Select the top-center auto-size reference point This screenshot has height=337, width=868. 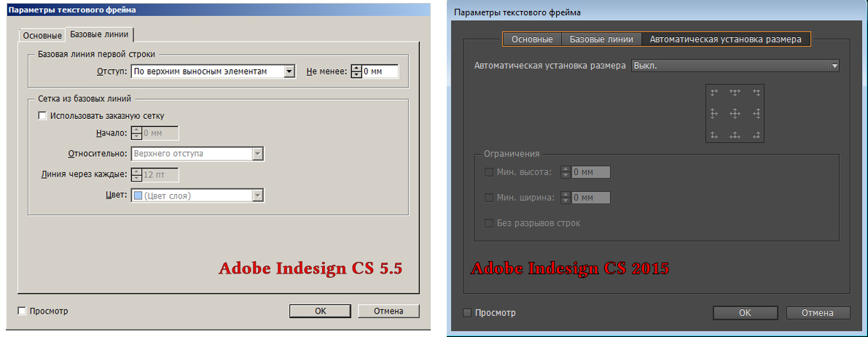coord(735,93)
